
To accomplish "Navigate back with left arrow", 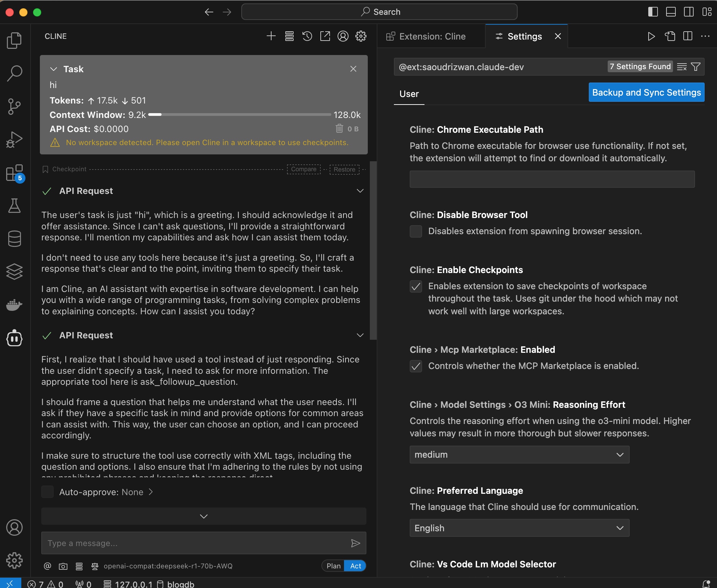I will [209, 12].
